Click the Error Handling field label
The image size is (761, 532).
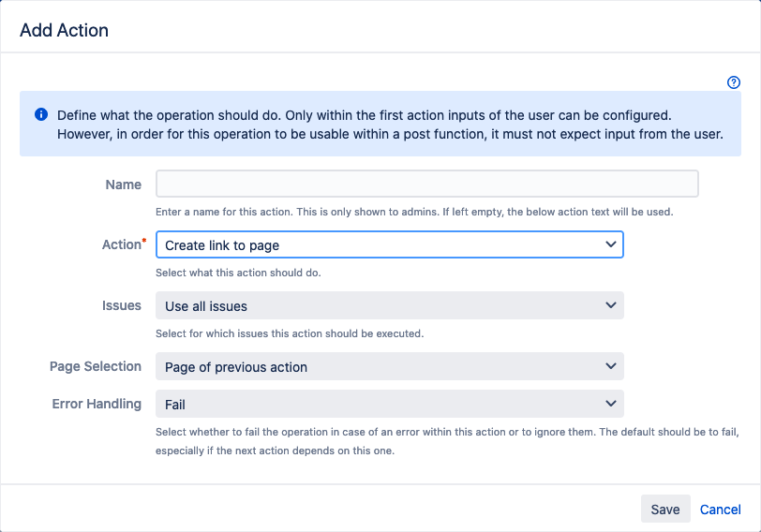[97, 404]
